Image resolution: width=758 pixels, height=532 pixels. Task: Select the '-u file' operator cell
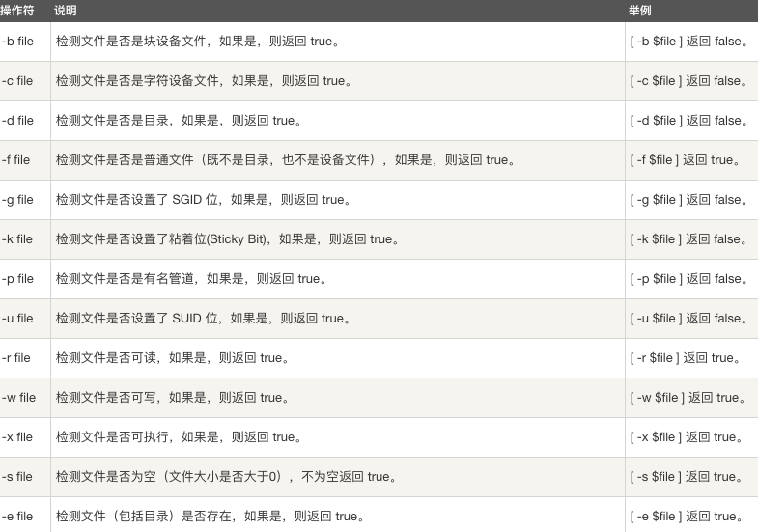pos(17,319)
